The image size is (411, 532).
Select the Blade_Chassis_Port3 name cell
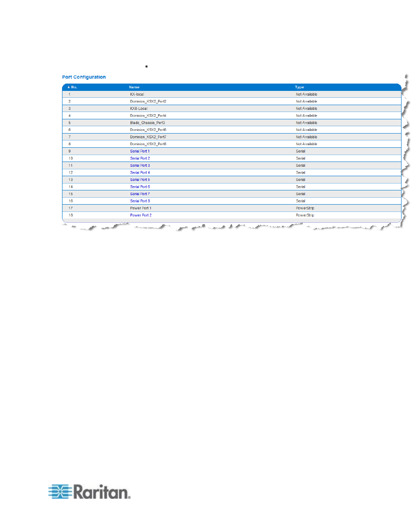point(148,123)
